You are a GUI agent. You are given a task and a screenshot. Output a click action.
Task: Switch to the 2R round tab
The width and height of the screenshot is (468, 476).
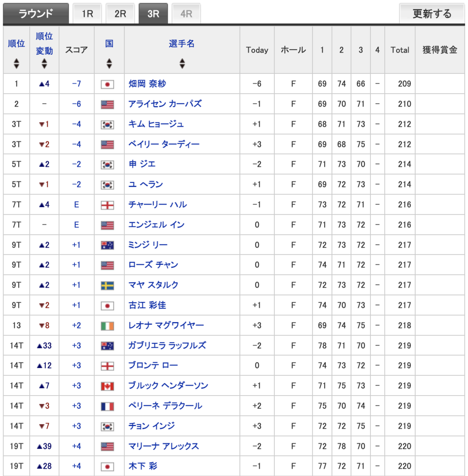(x=120, y=14)
